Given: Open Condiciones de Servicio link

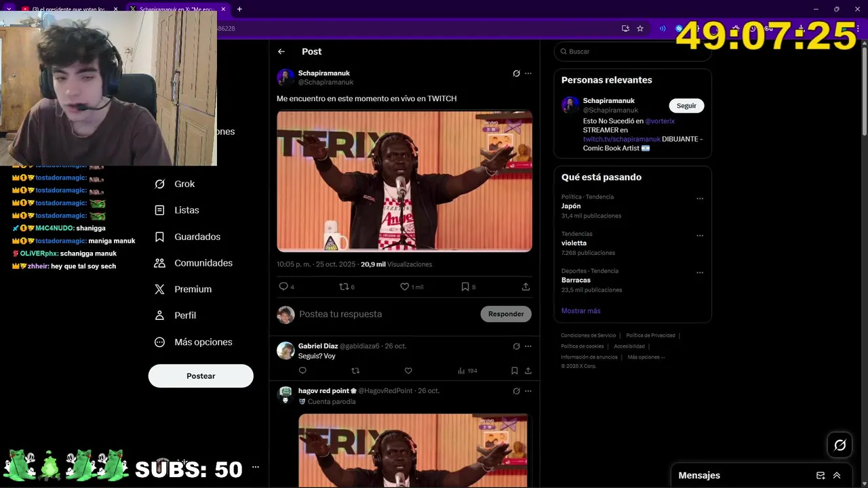Looking at the screenshot, I should pos(589,335).
